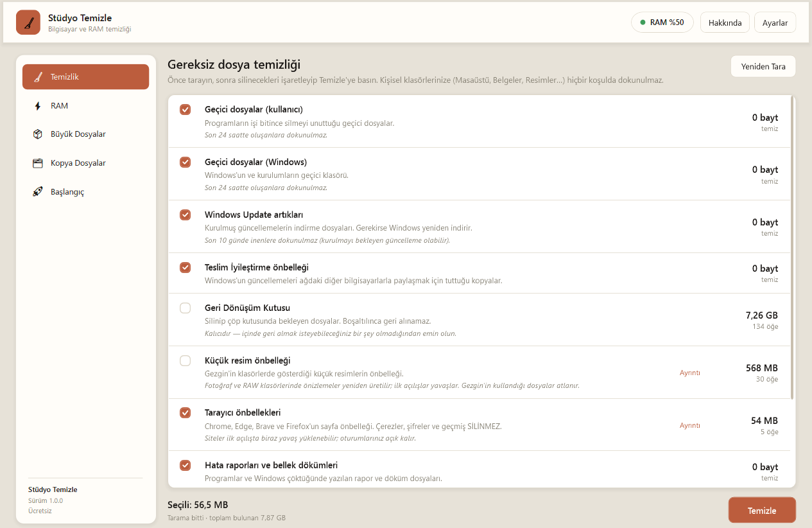Select the broom icon beside Temizlik

pyautogui.click(x=38, y=77)
